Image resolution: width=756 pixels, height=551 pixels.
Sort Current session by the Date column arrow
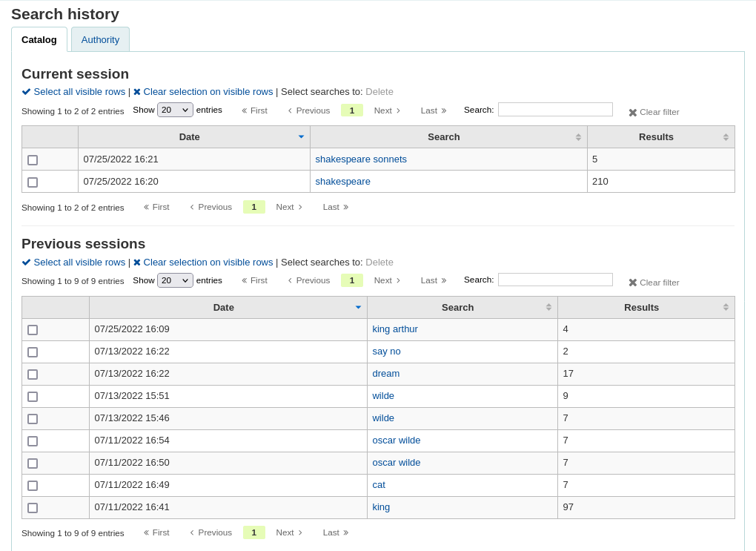[x=301, y=136]
